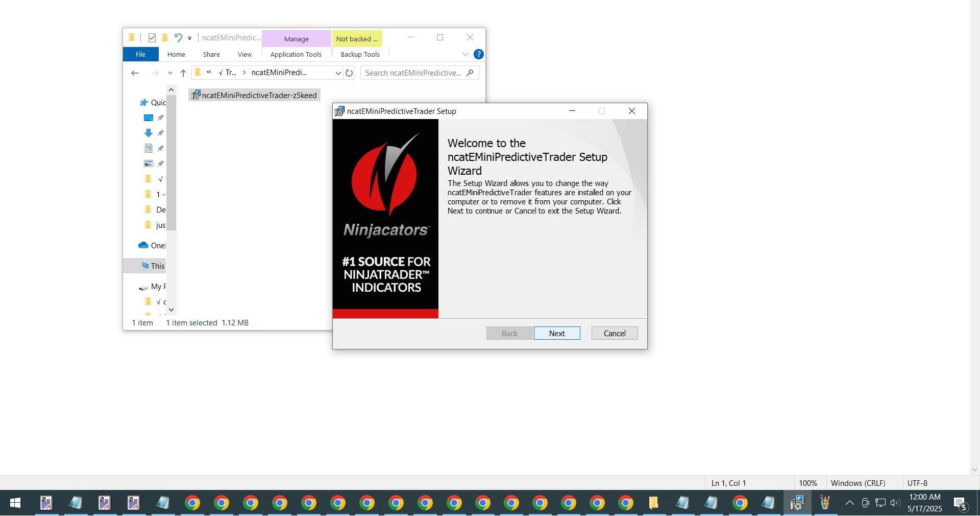Minimize the ncatEMiniPredictiveTrader Setup window
980x516 pixels.
click(572, 111)
